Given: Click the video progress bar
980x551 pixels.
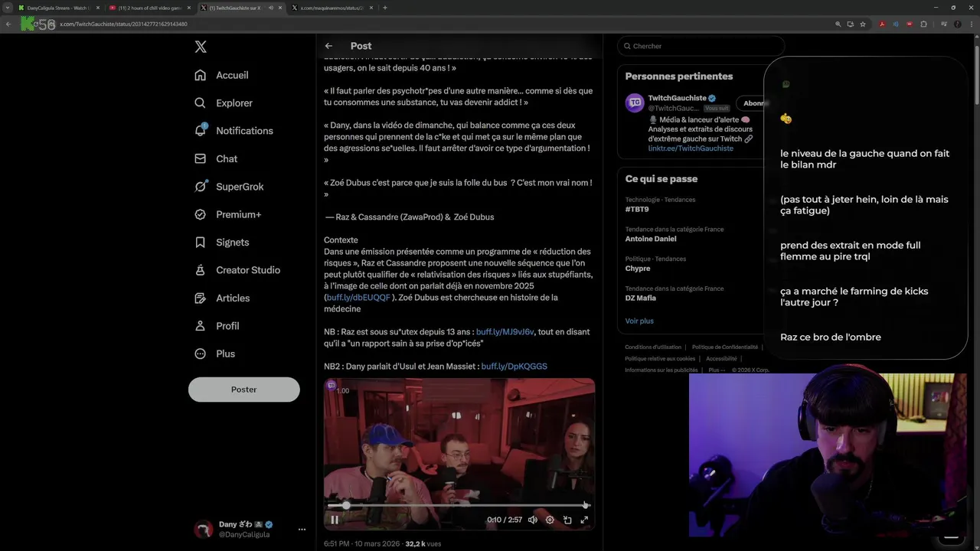Looking at the screenshot, I should point(459,505).
